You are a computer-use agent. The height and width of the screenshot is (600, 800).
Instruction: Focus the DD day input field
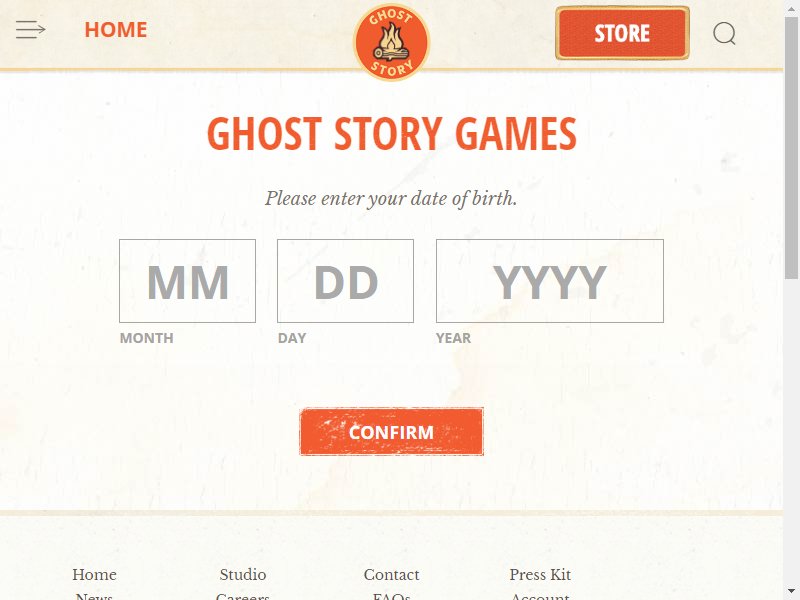tap(345, 281)
